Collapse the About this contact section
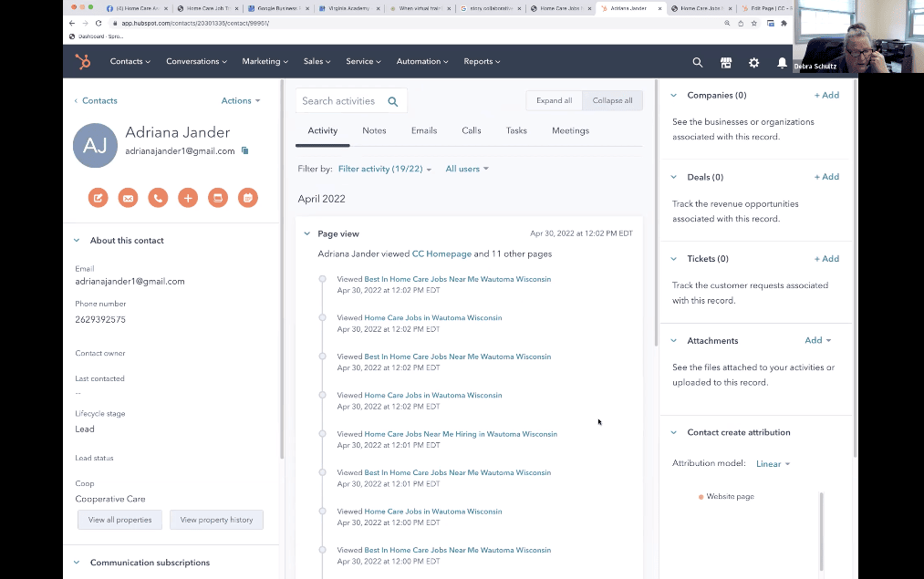Image resolution: width=924 pixels, height=579 pixels. pyautogui.click(x=77, y=241)
